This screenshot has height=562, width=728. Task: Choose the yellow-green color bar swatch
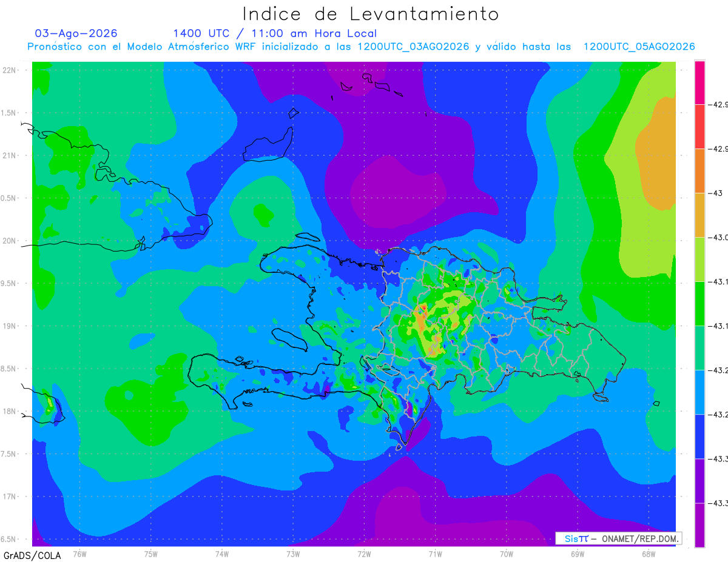699,259
